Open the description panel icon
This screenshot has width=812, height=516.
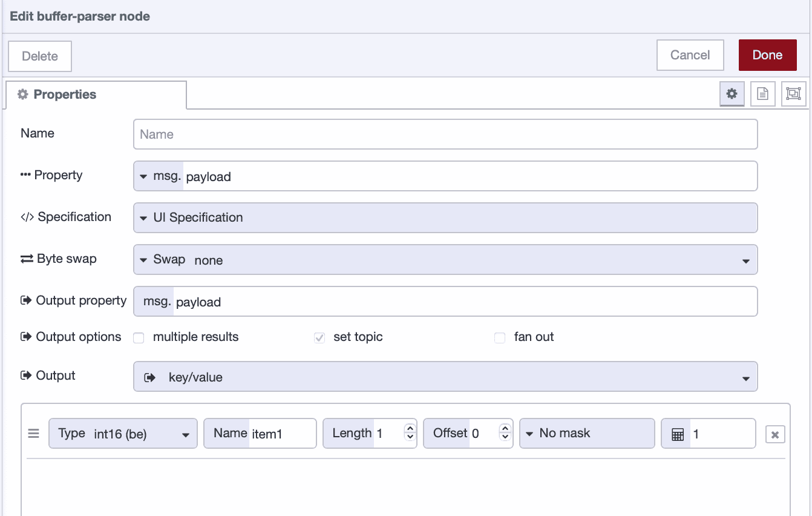(x=762, y=94)
